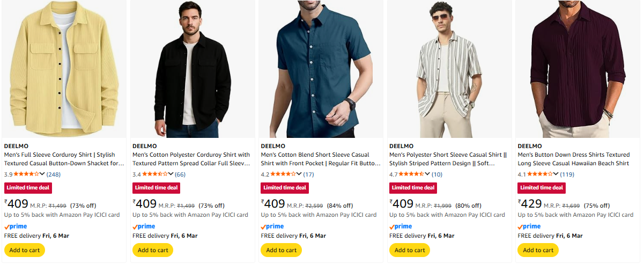Click Prime logo under the striped shirt
The height and width of the screenshot is (264, 644).
pos(401,226)
